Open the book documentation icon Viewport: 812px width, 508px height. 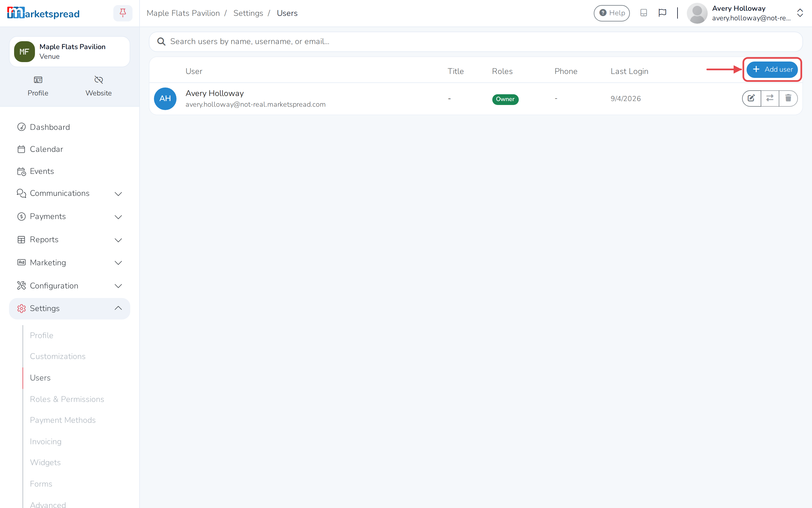(x=643, y=13)
